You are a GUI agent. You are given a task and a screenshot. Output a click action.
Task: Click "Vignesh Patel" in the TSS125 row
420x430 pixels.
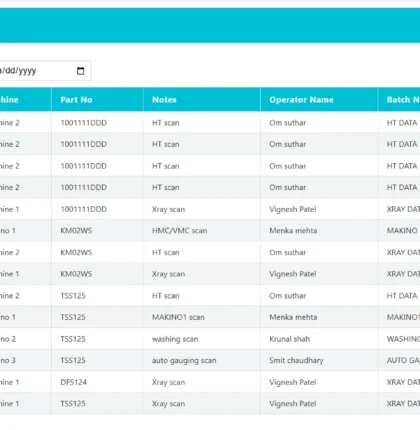tap(293, 404)
